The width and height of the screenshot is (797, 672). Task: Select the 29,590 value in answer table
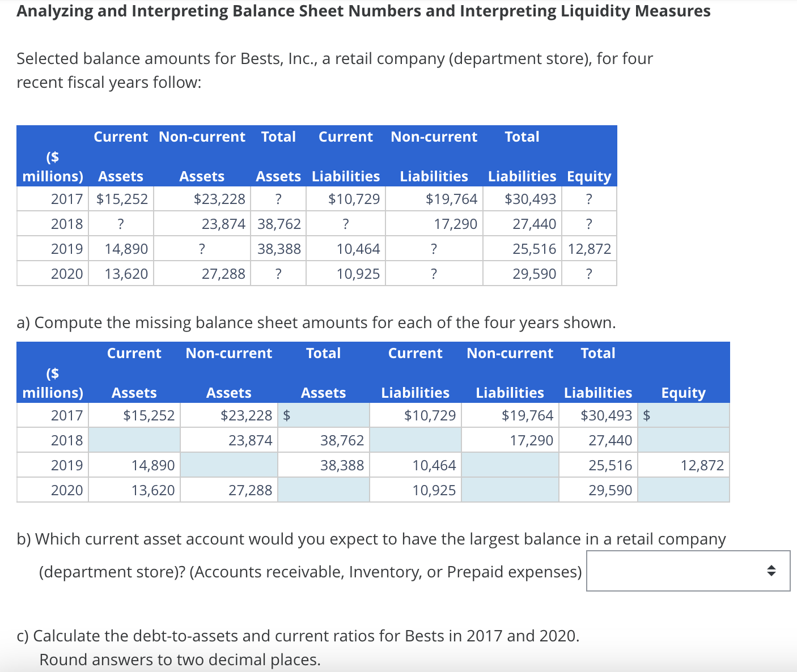[611, 490]
